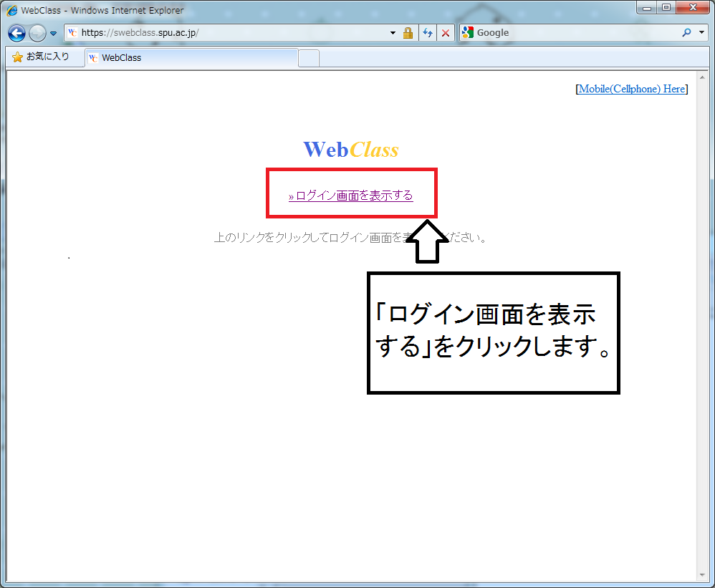Open the Mobile(Cellphone) Here link
The image size is (715, 588).
tap(632, 88)
